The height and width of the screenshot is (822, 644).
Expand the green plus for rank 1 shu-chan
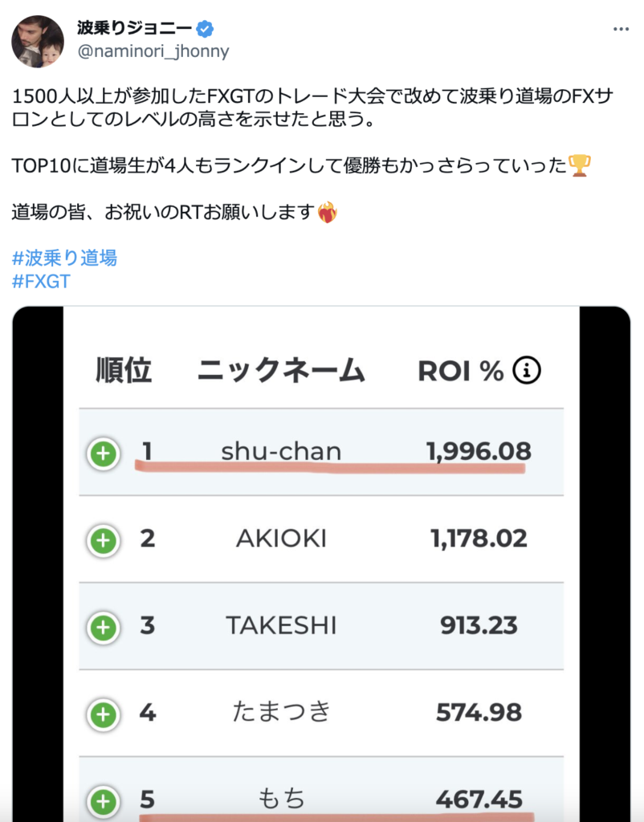click(x=104, y=454)
